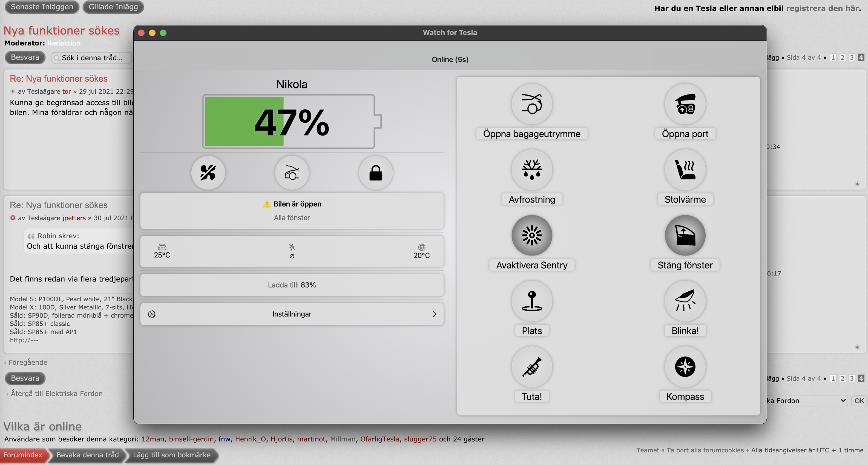868x465 pixels.
Task: Open the Nya funktioner sökes thread title
Action: click(61, 31)
